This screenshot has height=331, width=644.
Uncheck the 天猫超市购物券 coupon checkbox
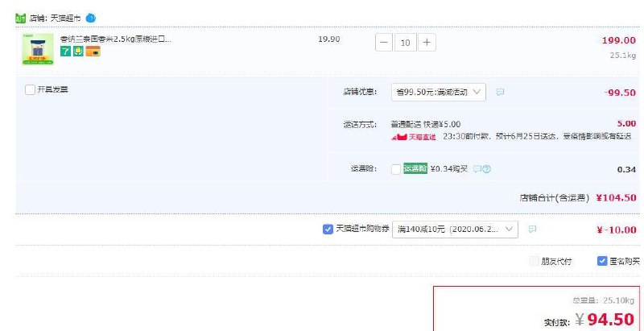[x=328, y=230]
